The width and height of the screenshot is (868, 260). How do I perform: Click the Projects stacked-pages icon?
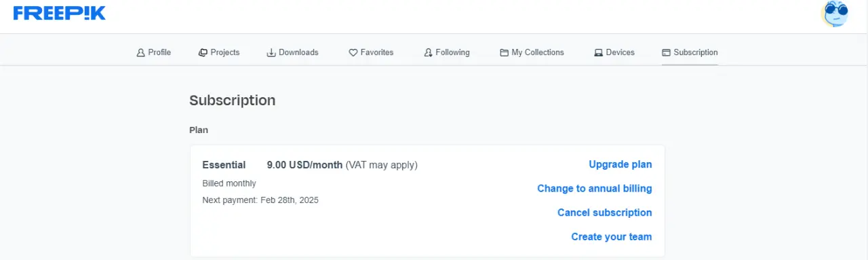click(203, 52)
